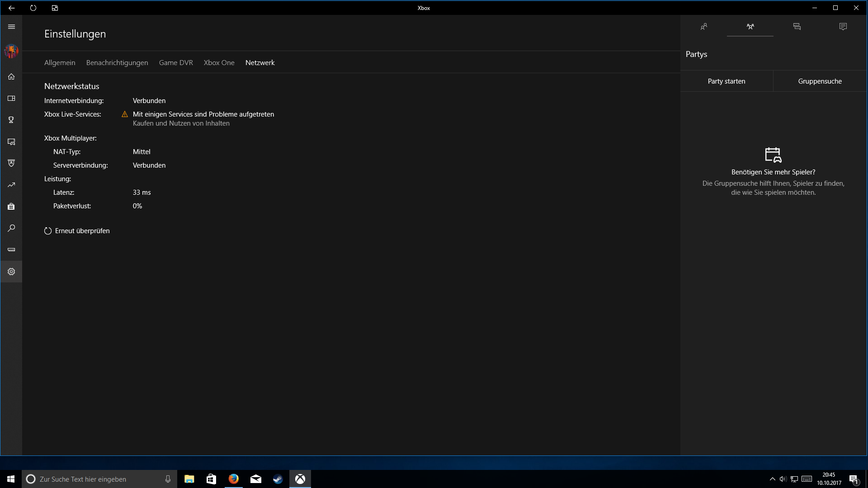Switch to the Allgemein tab

[x=60, y=63]
